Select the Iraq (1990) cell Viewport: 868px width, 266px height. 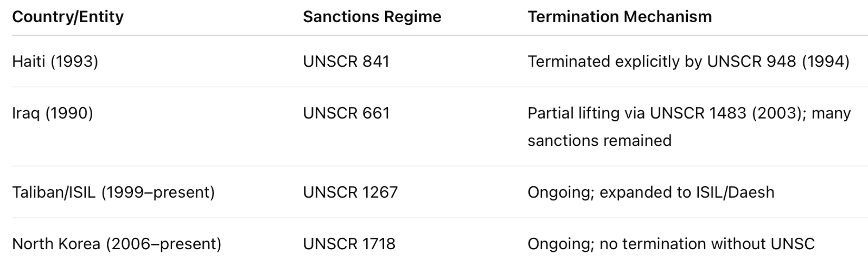click(52, 113)
